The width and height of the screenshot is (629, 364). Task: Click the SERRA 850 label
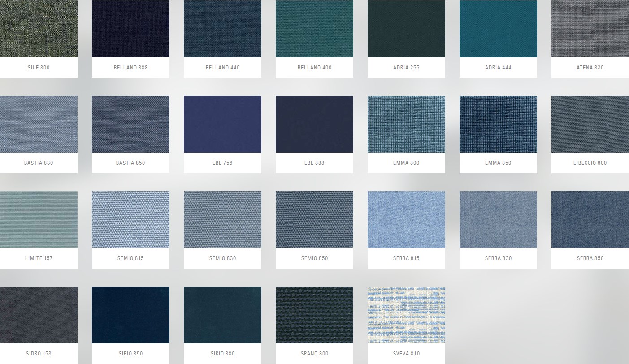click(x=590, y=258)
